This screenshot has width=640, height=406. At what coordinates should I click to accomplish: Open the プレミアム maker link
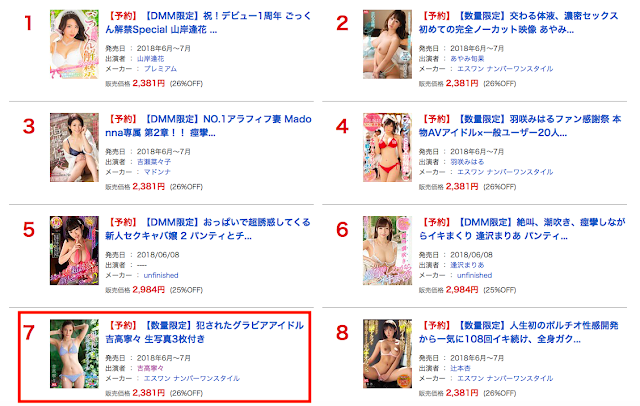(160, 69)
